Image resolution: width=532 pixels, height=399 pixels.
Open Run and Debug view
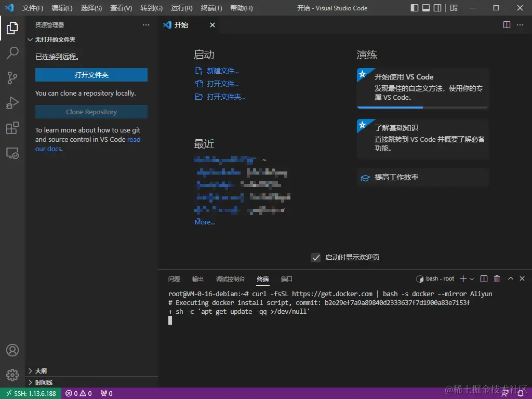(12, 103)
